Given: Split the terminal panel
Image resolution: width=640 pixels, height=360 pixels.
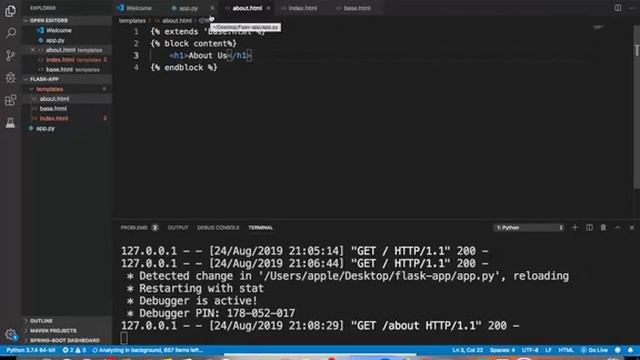Looking at the screenshot, I should 589,227.
